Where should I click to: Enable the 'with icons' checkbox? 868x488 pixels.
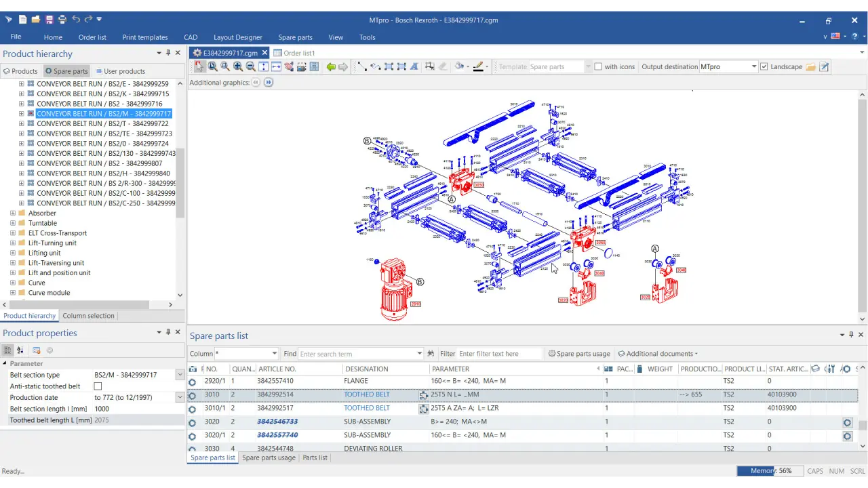pyautogui.click(x=598, y=66)
